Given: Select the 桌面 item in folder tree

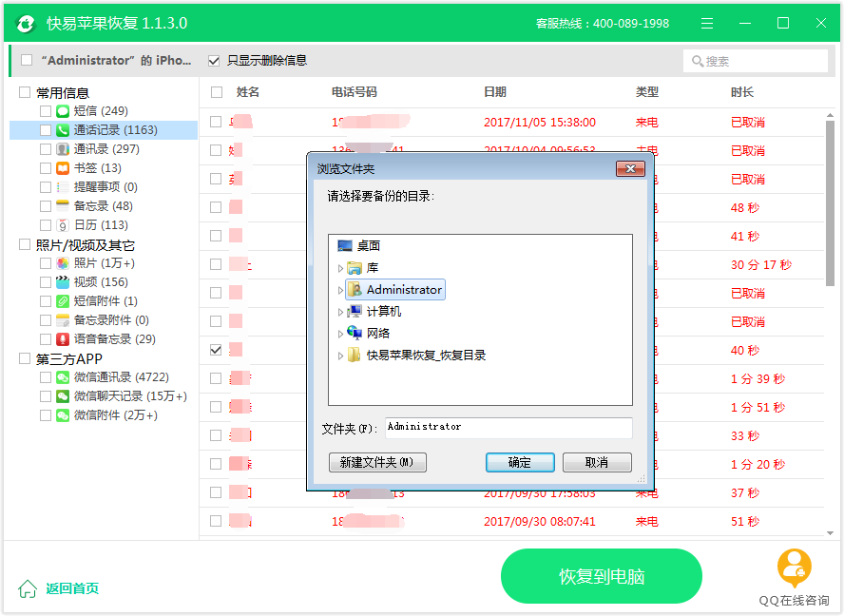Looking at the screenshot, I should pos(368,246).
